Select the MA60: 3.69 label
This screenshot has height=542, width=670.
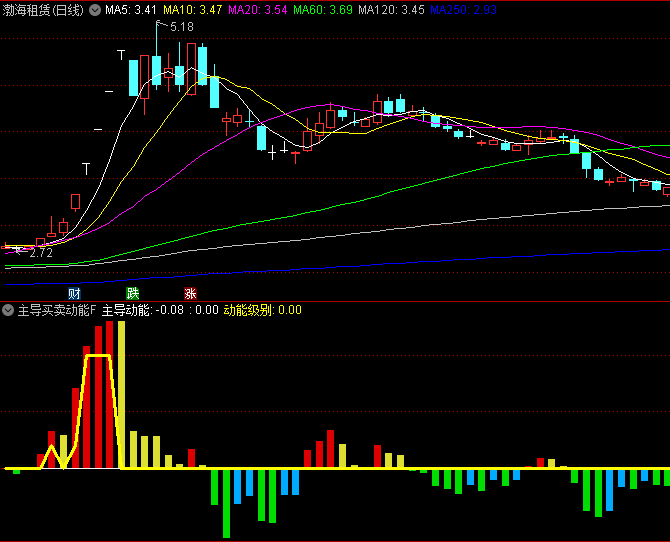coord(323,10)
